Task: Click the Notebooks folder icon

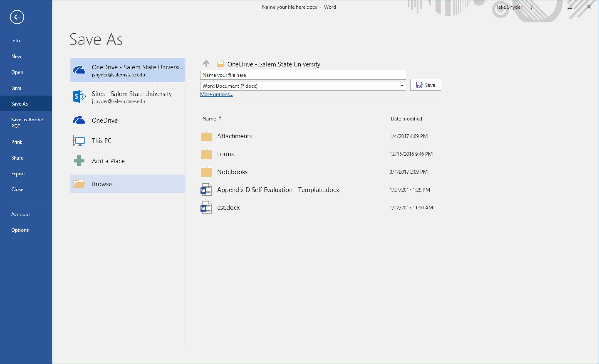Action: (x=206, y=172)
